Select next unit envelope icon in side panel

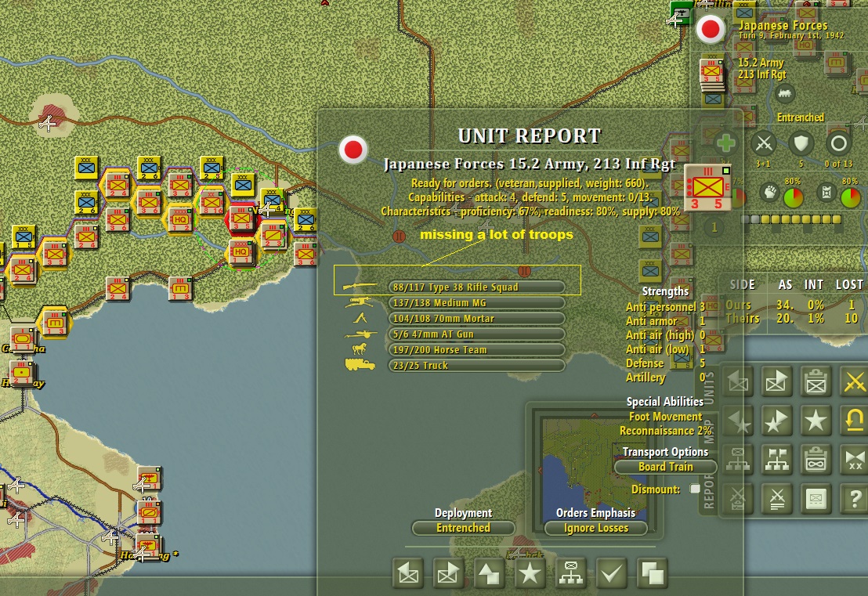776,381
